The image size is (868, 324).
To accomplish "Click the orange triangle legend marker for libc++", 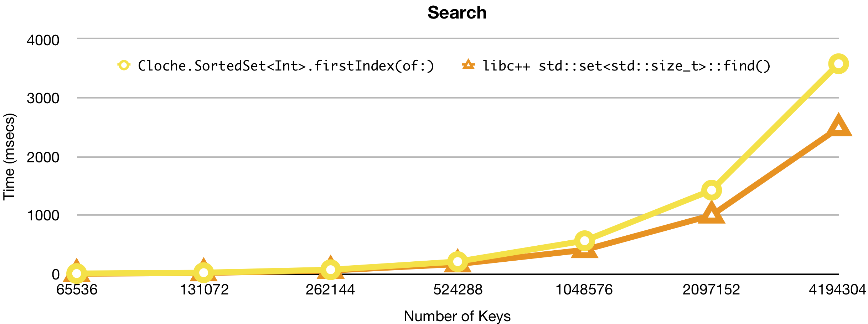I will coord(468,64).
